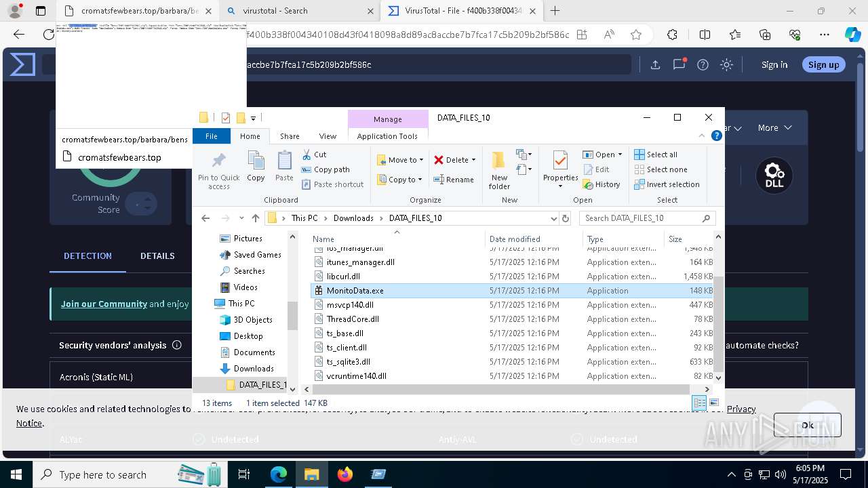Screen dimensions: 868x488
Task: Open Firefox from taskbar
Action: [345, 474]
